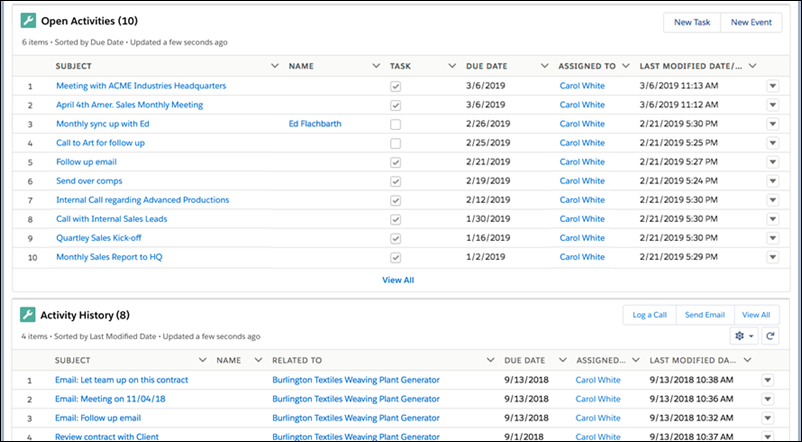Open Meeting with ACME Industries Headquarters link
The height and width of the screenshot is (442, 802).
[141, 86]
